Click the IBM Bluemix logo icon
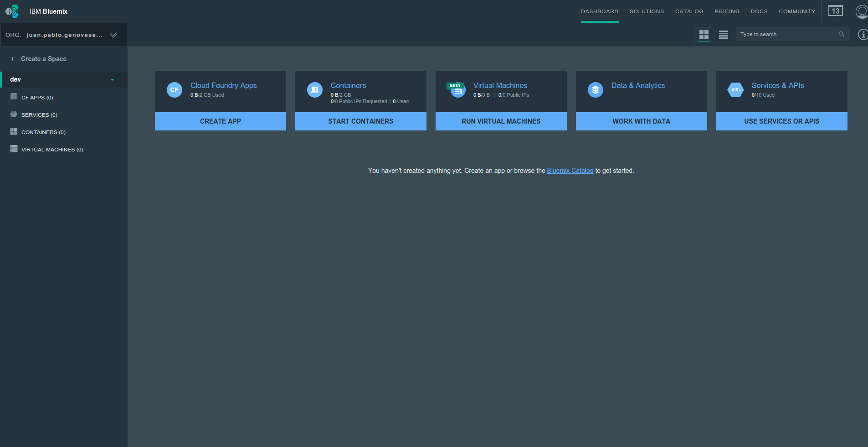The image size is (868, 447). click(12, 11)
